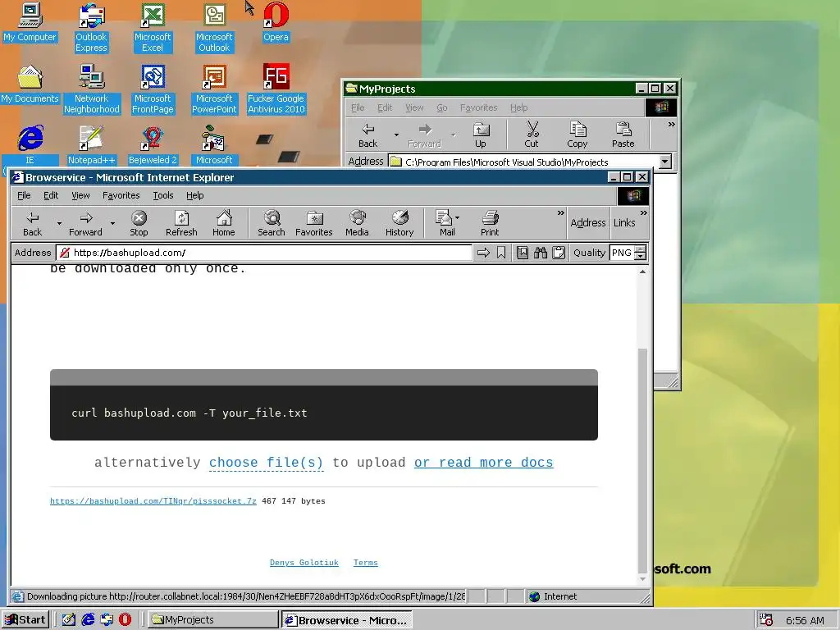The width and height of the screenshot is (840, 630).
Task: Launch Internet Explorer from the quick launch bar
Action: point(88,620)
